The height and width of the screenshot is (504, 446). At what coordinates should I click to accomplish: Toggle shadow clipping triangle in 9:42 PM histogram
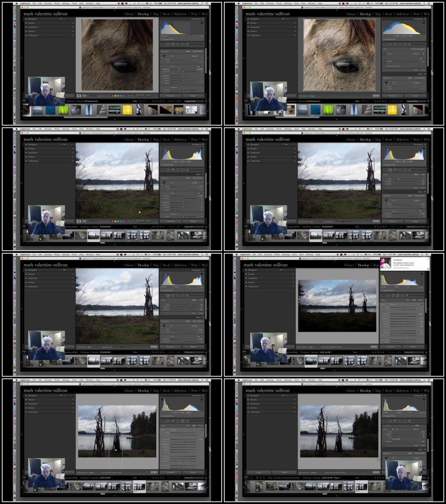162,23
